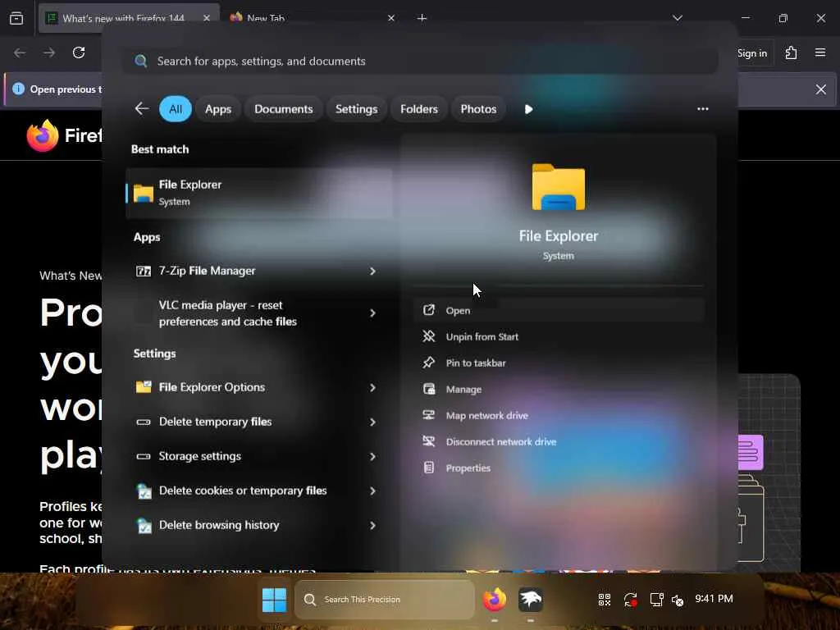The width and height of the screenshot is (840, 630).
Task: Click the Unpin from Start pin icon
Action: 428,336
